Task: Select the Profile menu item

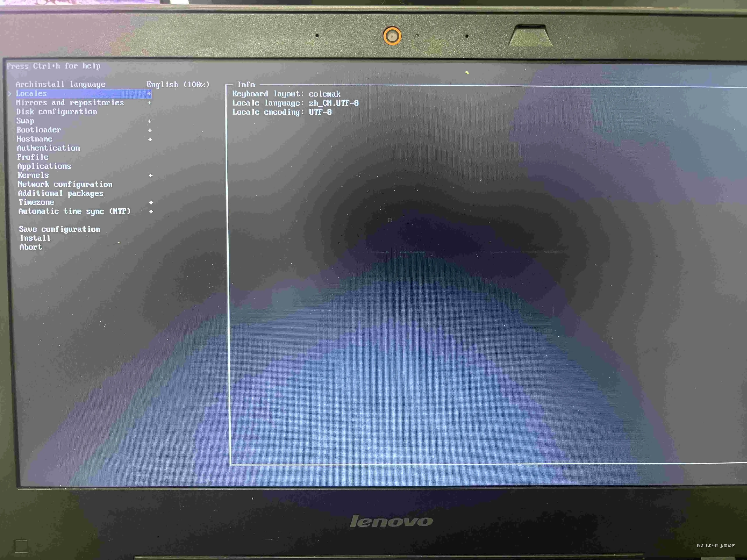Action: 33,157
